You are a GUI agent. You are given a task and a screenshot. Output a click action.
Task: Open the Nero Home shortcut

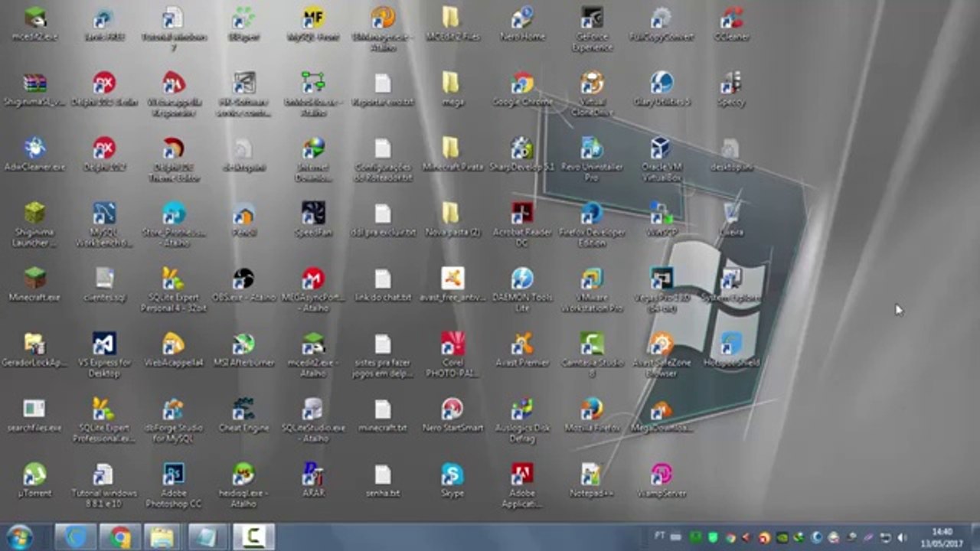(x=522, y=24)
